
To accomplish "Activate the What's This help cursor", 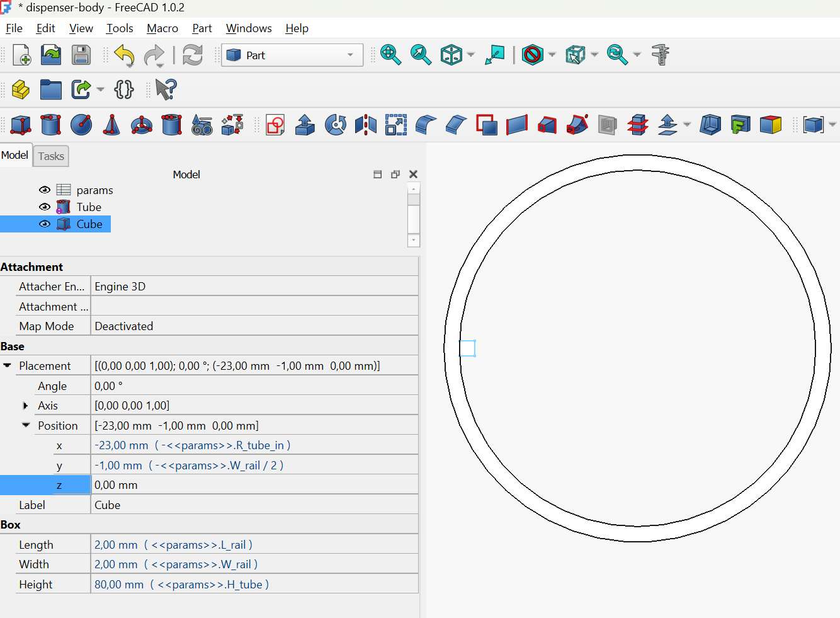I will click(166, 89).
